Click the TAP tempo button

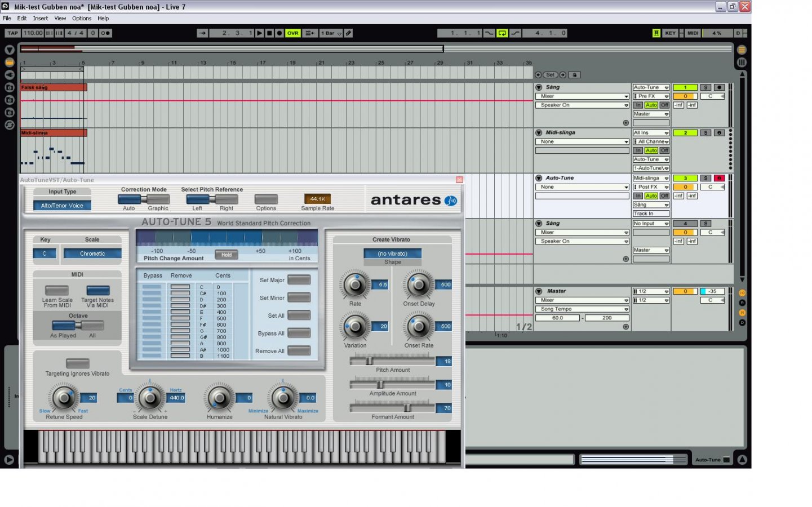(12, 33)
